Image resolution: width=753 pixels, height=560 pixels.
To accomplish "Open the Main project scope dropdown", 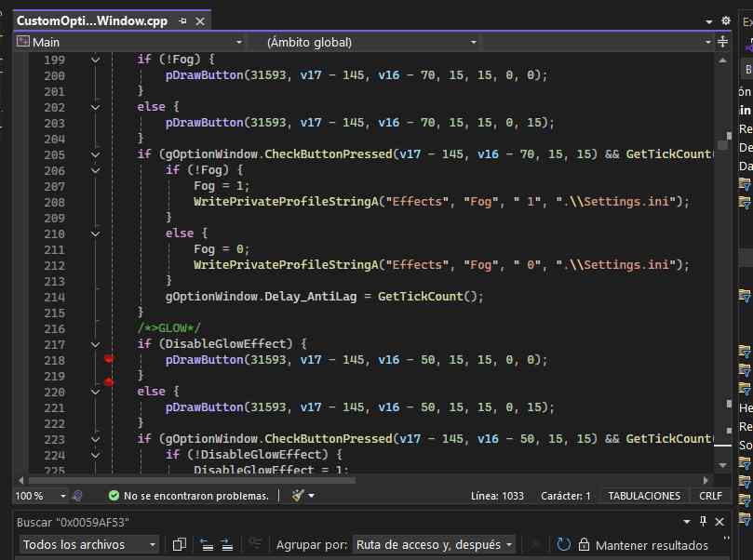I will click(x=129, y=42).
